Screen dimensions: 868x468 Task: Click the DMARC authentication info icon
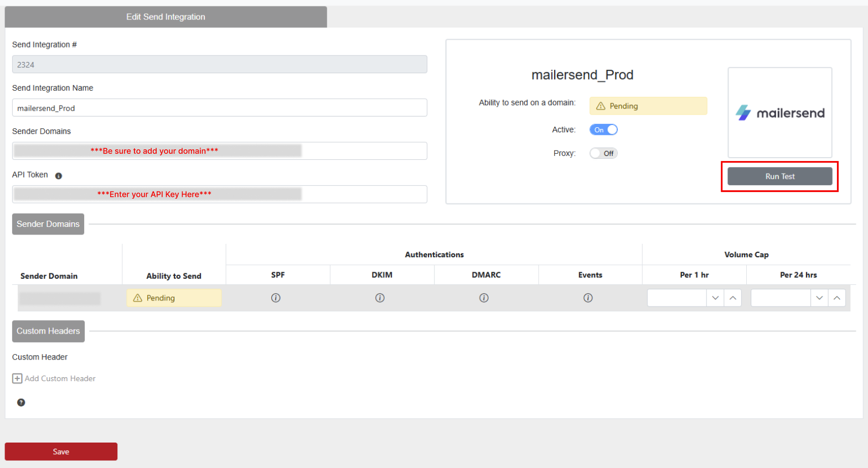coord(484,298)
